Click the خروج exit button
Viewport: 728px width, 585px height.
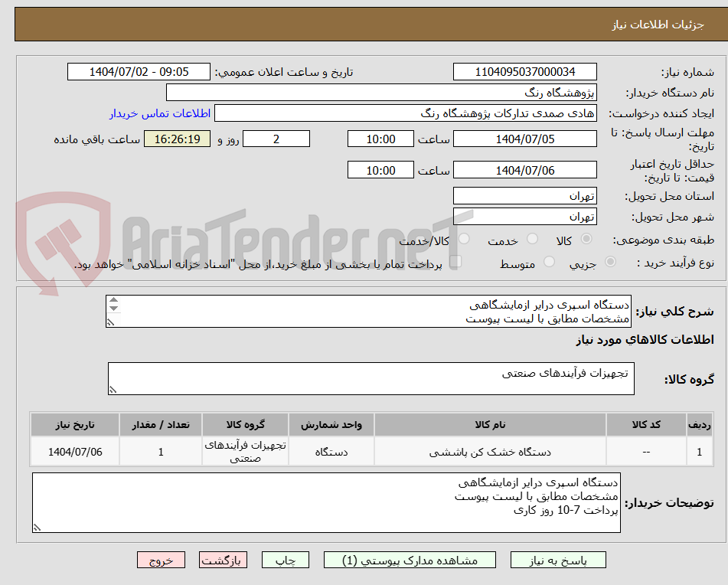160,560
